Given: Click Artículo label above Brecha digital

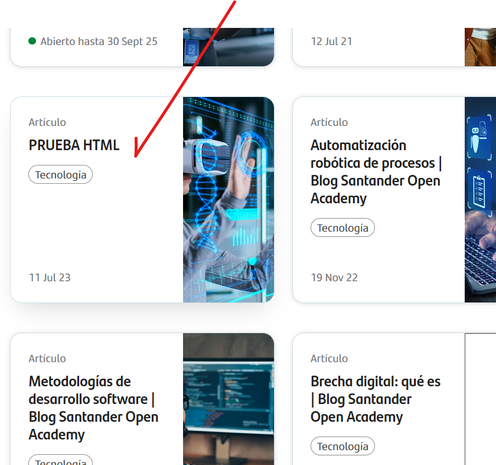Looking at the screenshot, I should 329,358.
